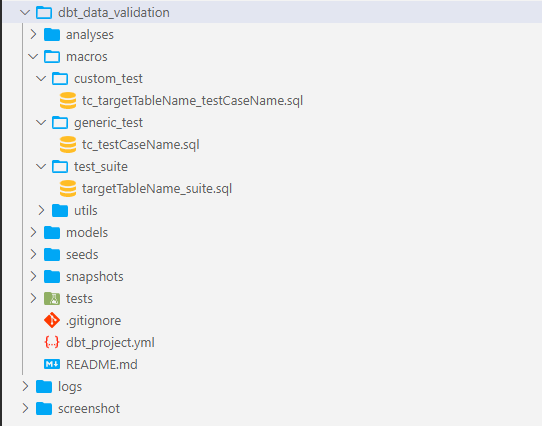Expand the analyses folder chevron

[x=33, y=35]
